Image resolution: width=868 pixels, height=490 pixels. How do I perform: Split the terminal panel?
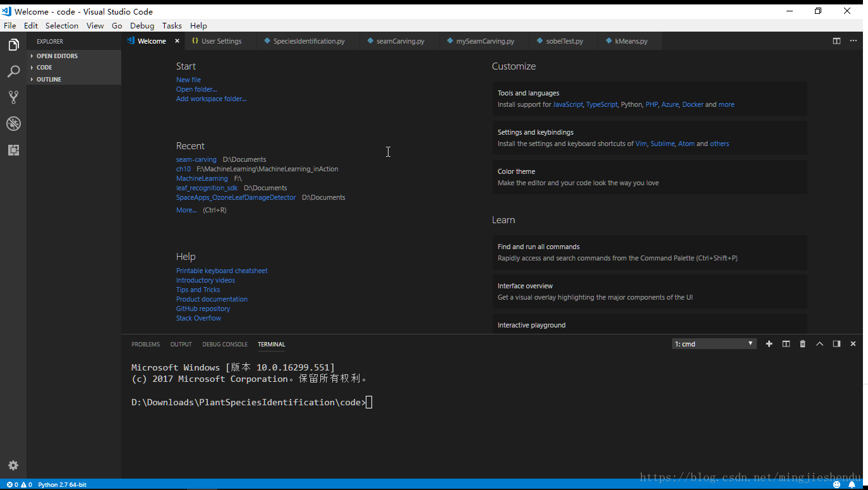pyautogui.click(x=786, y=344)
